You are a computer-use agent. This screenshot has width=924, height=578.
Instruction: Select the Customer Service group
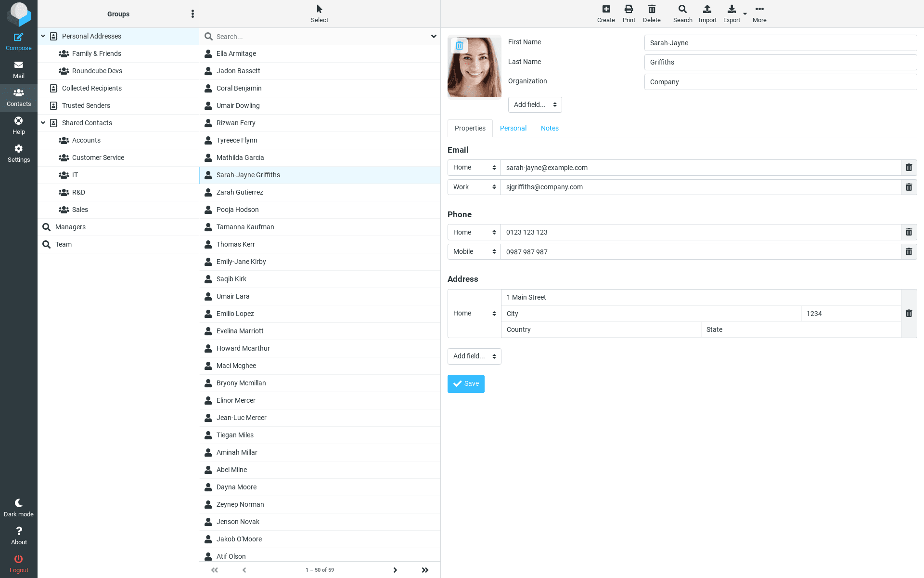(98, 158)
